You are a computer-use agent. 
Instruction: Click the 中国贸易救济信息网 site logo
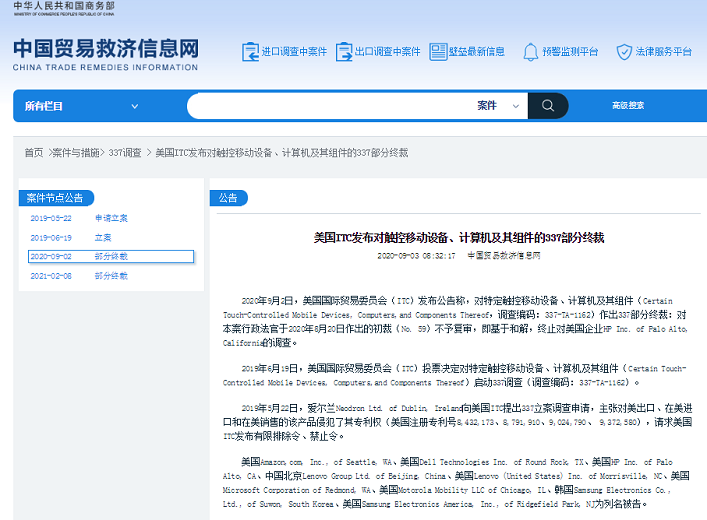(106, 55)
